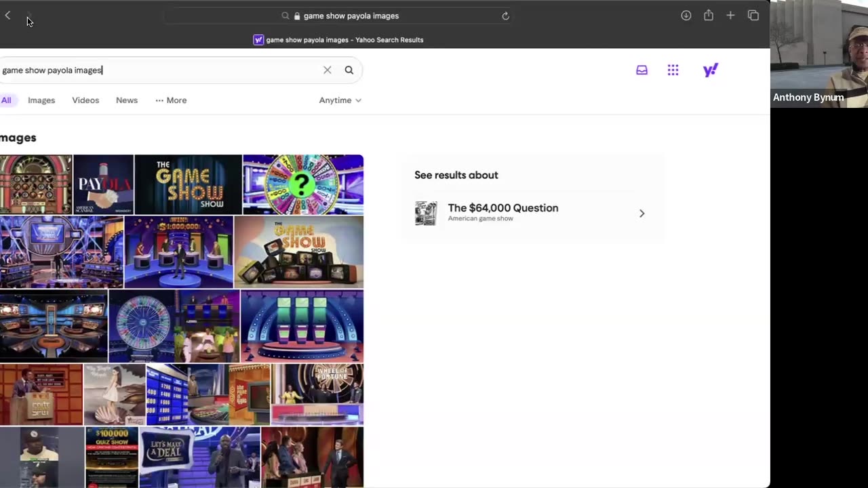Image resolution: width=868 pixels, height=488 pixels.
Task: Open the dark The Game Show Show thumbnail
Action: tap(188, 184)
